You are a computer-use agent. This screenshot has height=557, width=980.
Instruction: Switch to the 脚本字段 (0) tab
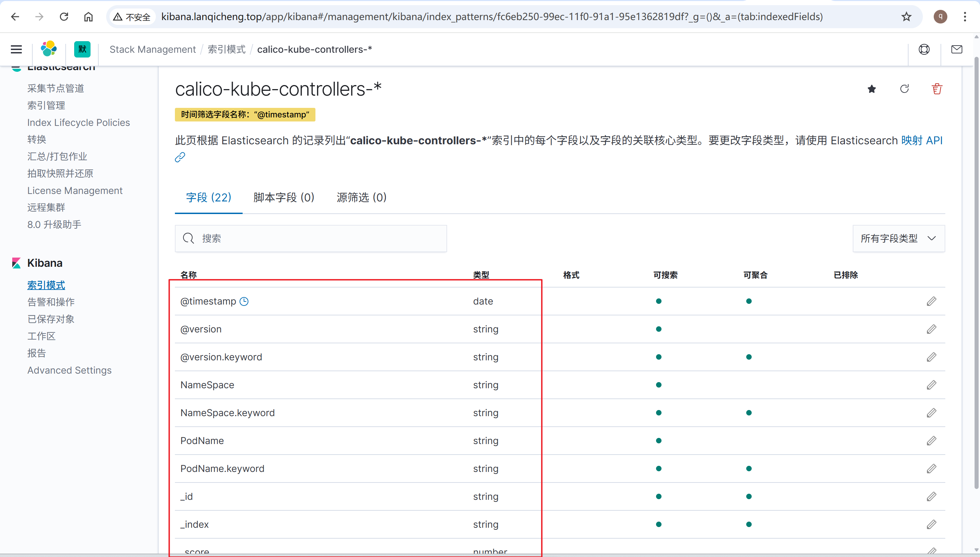(x=284, y=197)
